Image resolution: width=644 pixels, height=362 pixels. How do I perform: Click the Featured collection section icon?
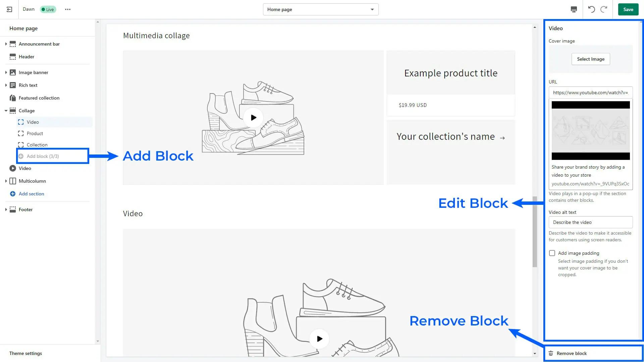tap(13, 98)
